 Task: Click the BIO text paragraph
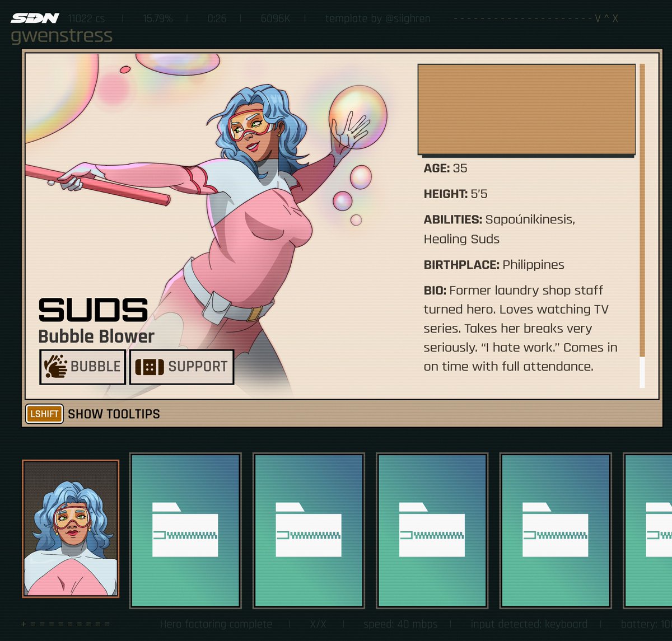point(520,329)
